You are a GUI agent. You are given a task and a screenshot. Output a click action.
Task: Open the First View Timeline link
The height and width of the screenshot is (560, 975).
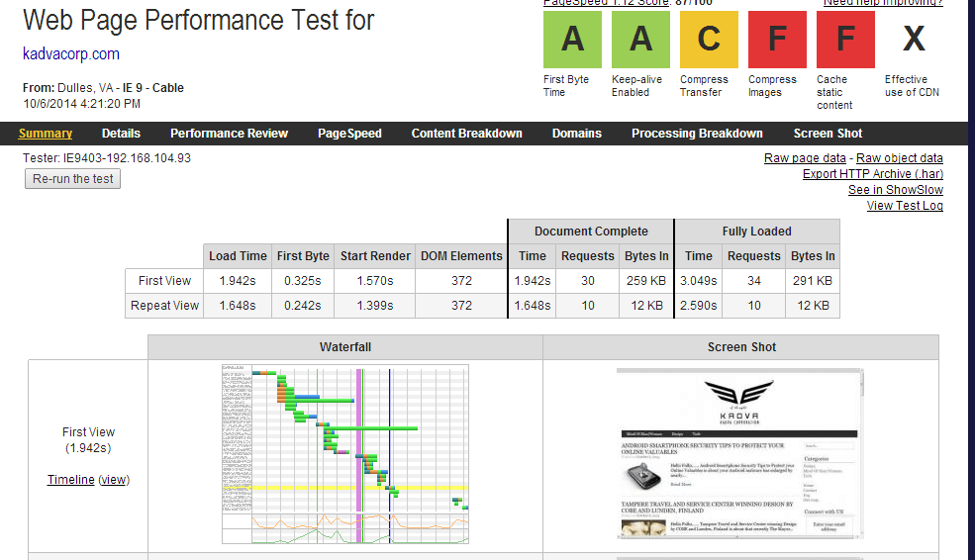(71, 479)
